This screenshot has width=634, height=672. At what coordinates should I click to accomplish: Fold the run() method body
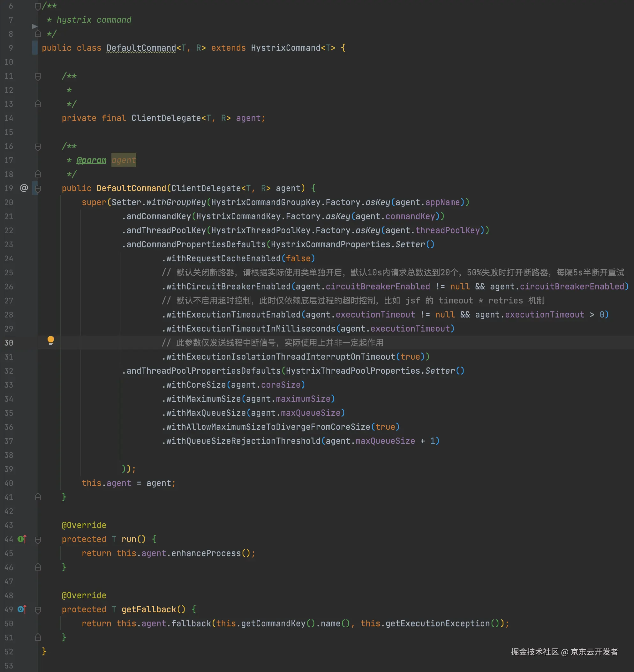[x=38, y=540]
